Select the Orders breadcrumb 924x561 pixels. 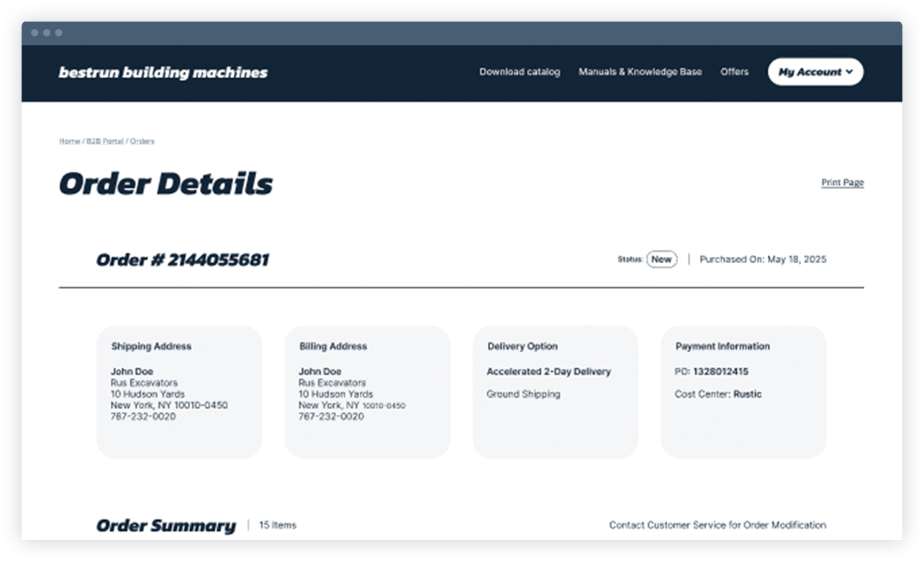pyautogui.click(x=142, y=141)
